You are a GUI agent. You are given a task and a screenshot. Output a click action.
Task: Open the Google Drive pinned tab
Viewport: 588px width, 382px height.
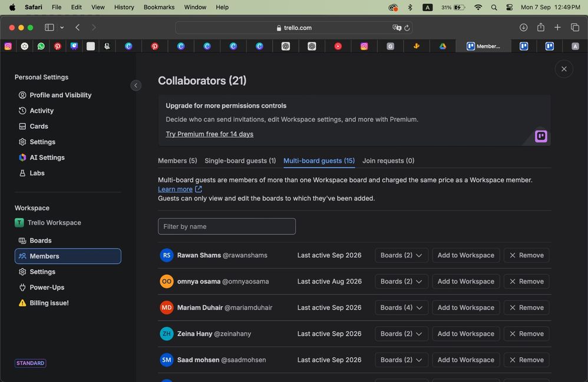[442, 46]
